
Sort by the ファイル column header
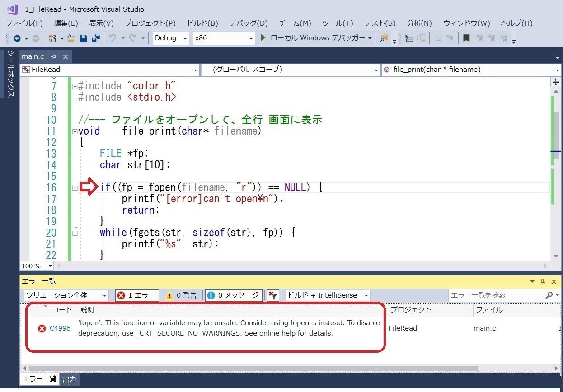[516, 309]
